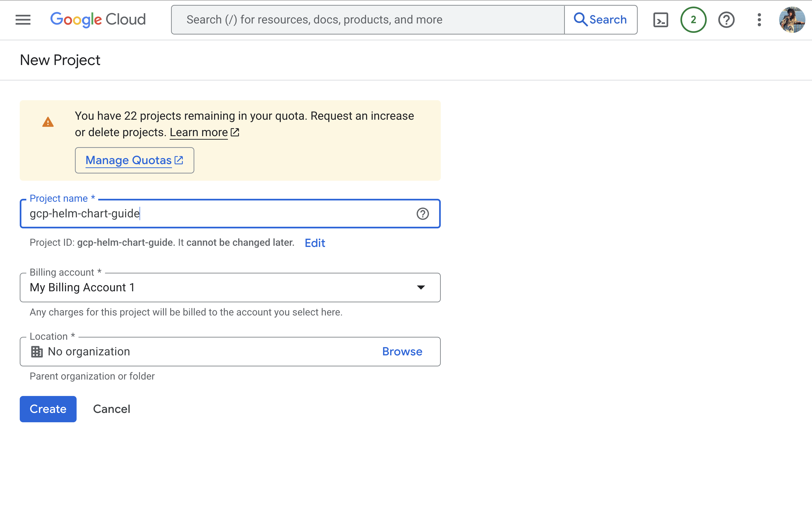Click the user profile avatar
Image resolution: width=812 pixels, height=507 pixels.
pyautogui.click(x=792, y=20)
